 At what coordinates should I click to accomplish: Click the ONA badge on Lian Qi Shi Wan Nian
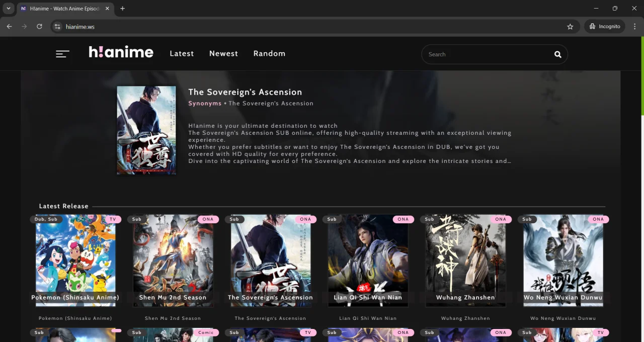403,219
